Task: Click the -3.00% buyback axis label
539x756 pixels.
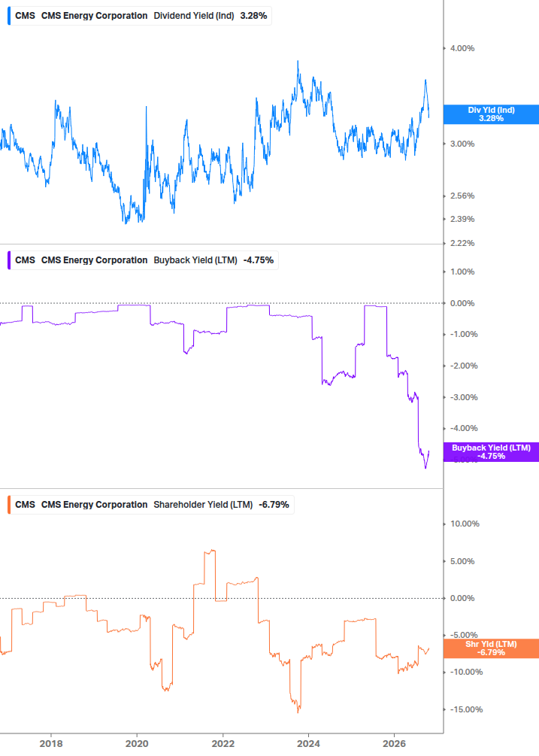Action: 464,397
